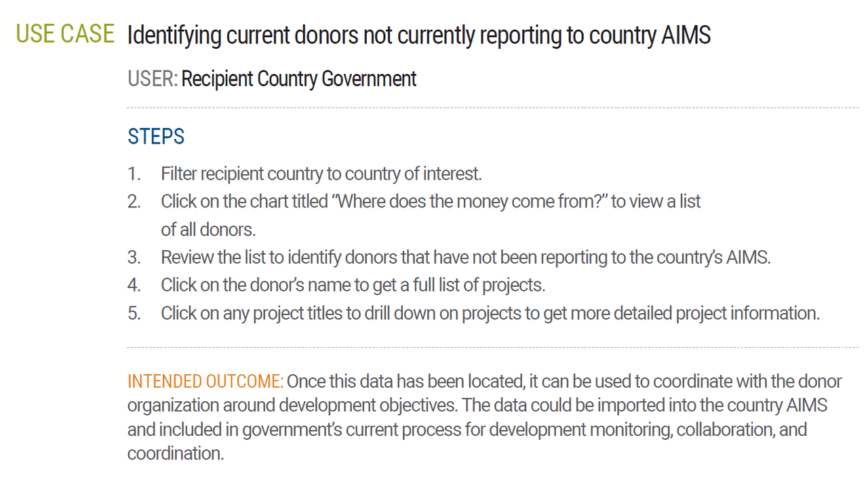Screen dimensions: 868x488
Task: Click the green USE CASE label
Action: pyautogui.click(x=65, y=34)
